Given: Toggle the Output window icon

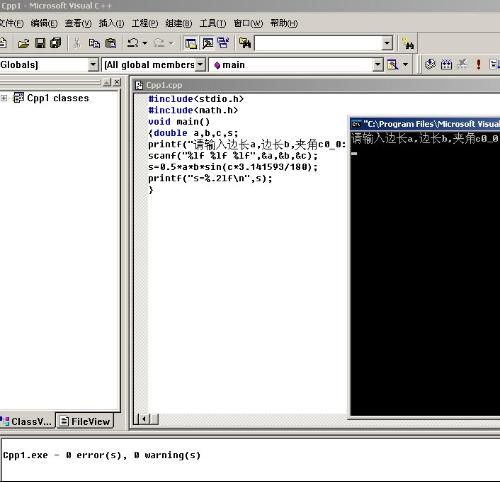Looking at the screenshot, I should [x=208, y=43].
